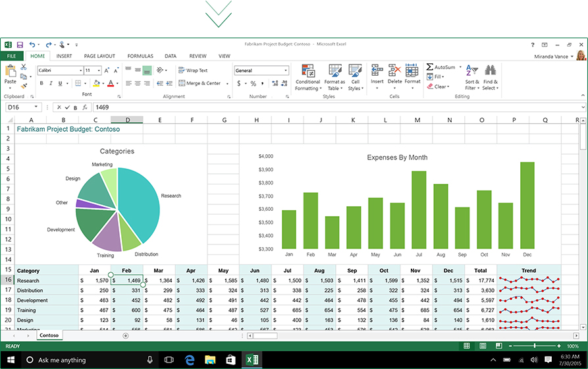588x369 pixels.
Task: Decrease Decimal places
Action: pos(284,83)
